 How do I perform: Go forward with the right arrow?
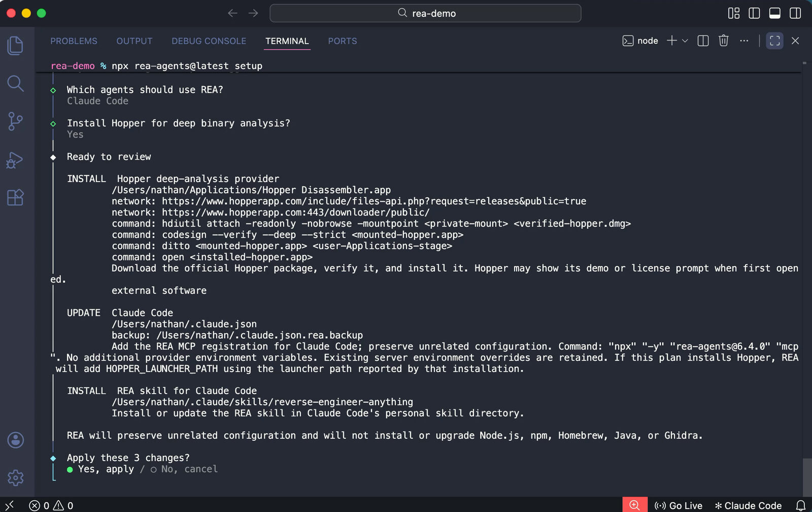[x=253, y=13]
